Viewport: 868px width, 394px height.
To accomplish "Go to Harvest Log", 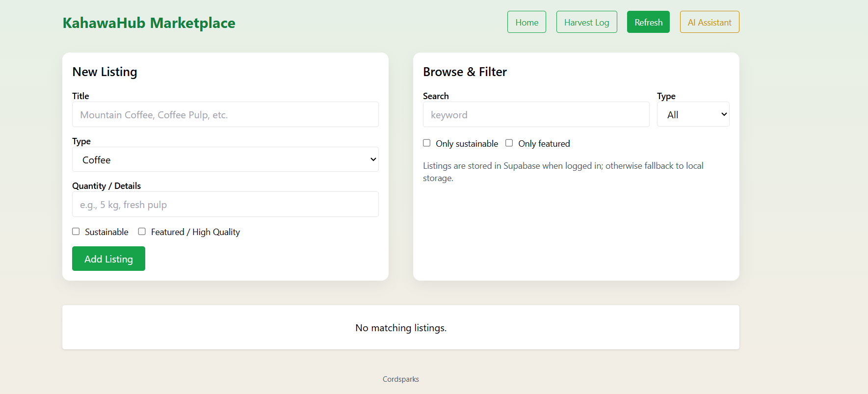I will point(586,22).
